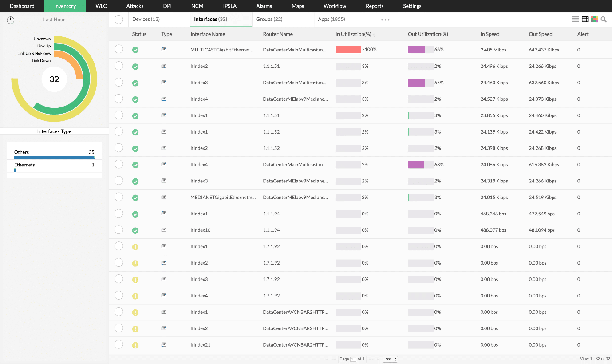The width and height of the screenshot is (612, 364).
Task: Click the red >100% In Utilization bar
Action: pos(348,50)
